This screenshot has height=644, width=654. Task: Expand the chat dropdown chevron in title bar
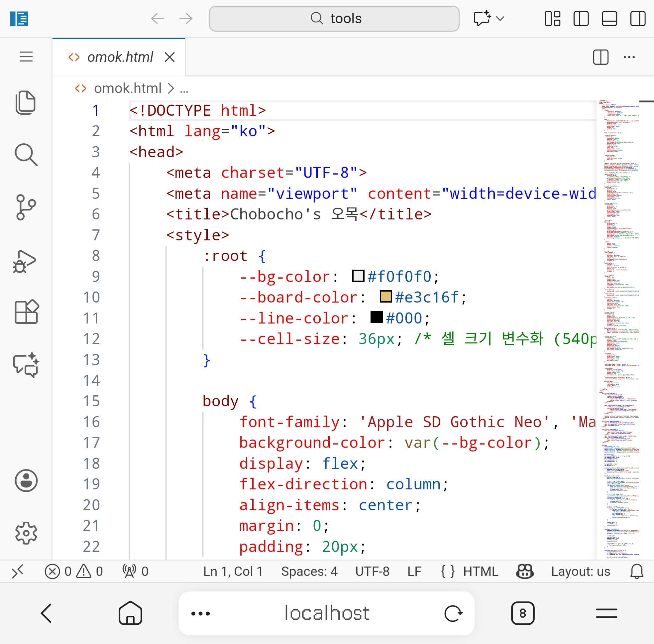click(500, 19)
